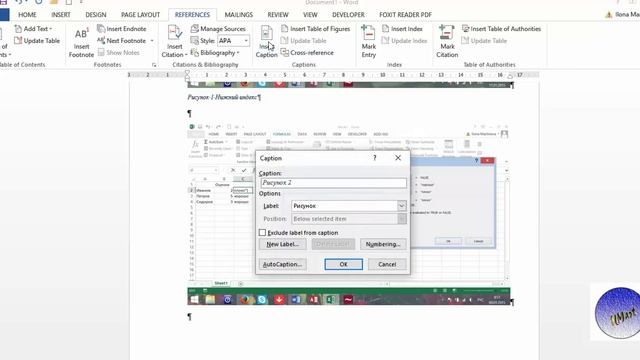The height and width of the screenshot is (360, 640).
Task: Open the FOXIT READER PDF tab
Action: [405, 15]
